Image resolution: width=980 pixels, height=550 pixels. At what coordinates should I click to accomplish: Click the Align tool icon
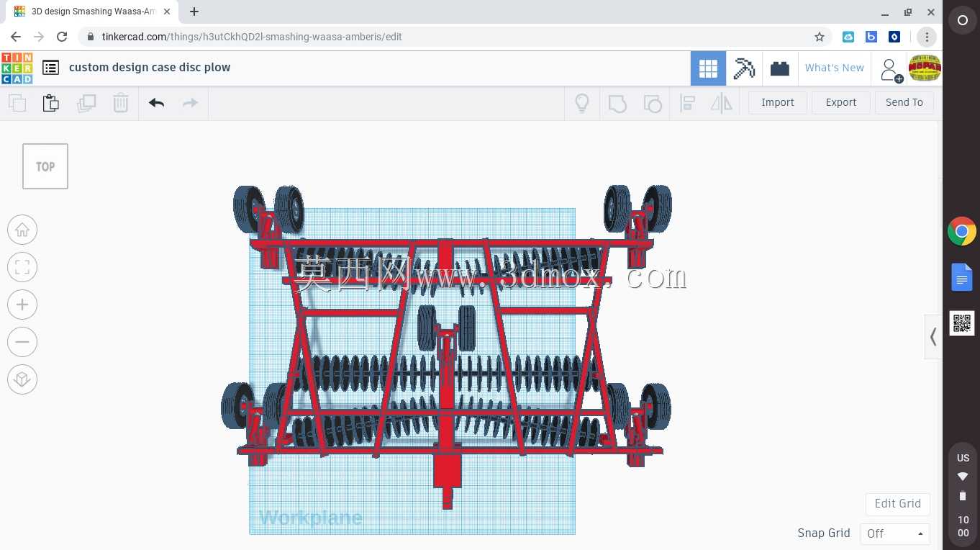[687, 103]
